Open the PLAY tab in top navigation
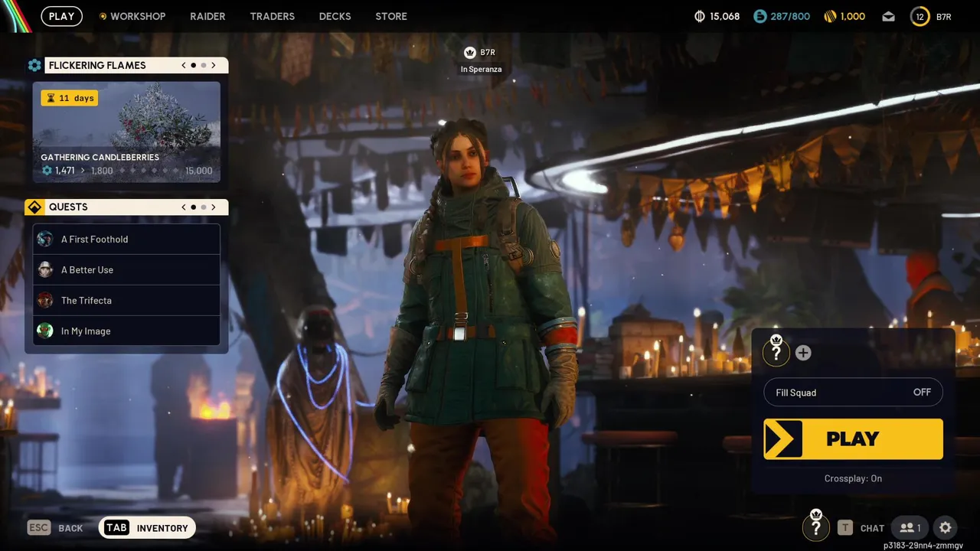Image resolution: width=980 pixels, height=551 pixels. (x=61, y=16)
